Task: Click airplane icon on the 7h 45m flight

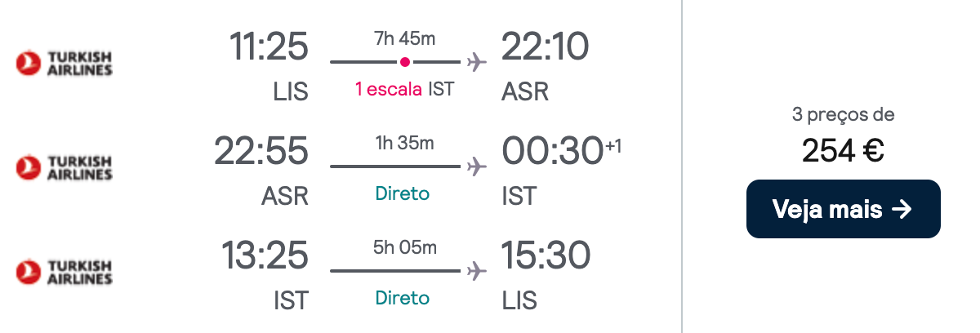Action: pyautogui.click(x=476, y=62)
